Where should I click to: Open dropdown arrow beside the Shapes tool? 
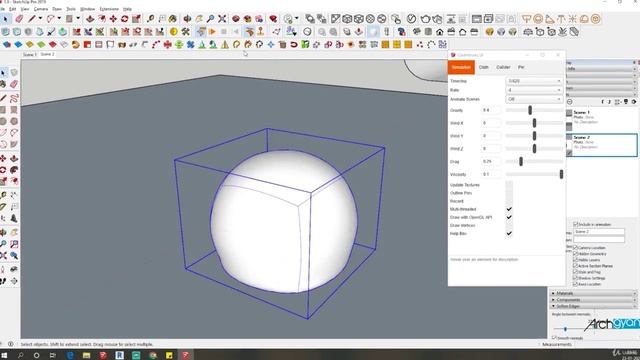tap(78, 18)
